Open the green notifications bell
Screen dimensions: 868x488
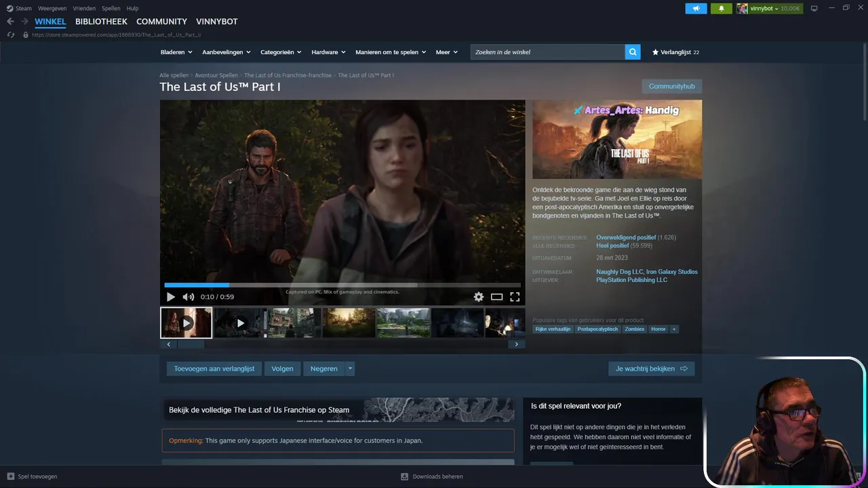point(722,8)
